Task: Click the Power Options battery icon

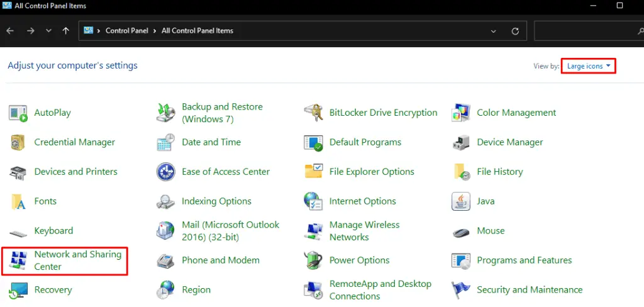Action: tap(313, 260)
